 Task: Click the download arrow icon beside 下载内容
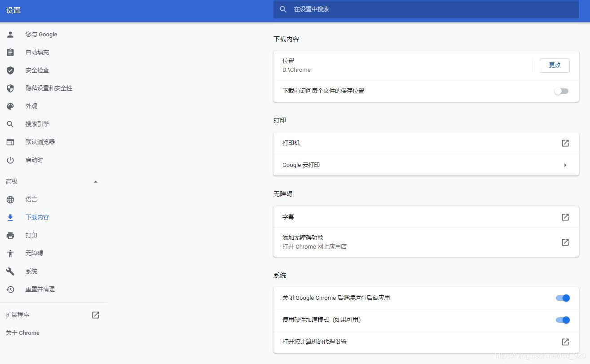(x=10, y=218)
